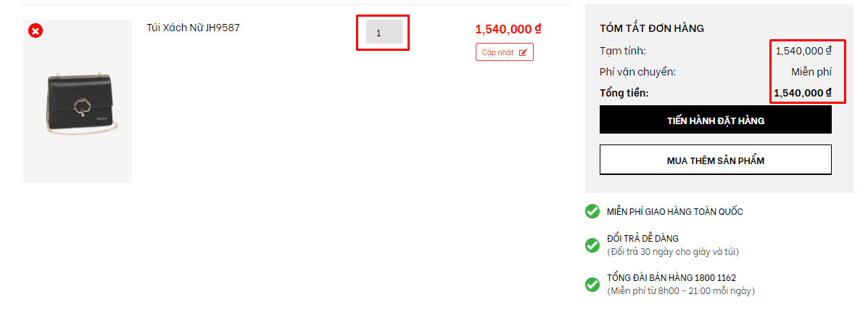Click the TÓM TẮT ĐƠN HÀNG heading

[652, 29]
